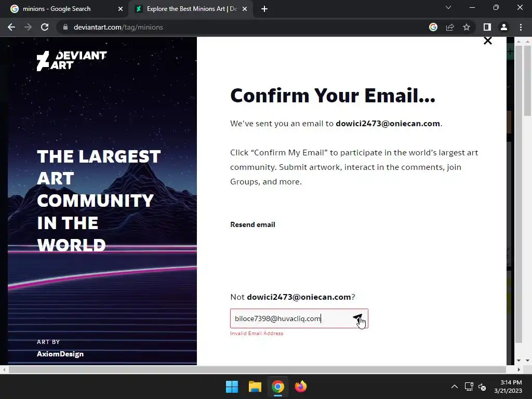Click the Resend email link
The height and width of the screenshot is (399, 532).
pyautogui.click(x=253, y=224)
